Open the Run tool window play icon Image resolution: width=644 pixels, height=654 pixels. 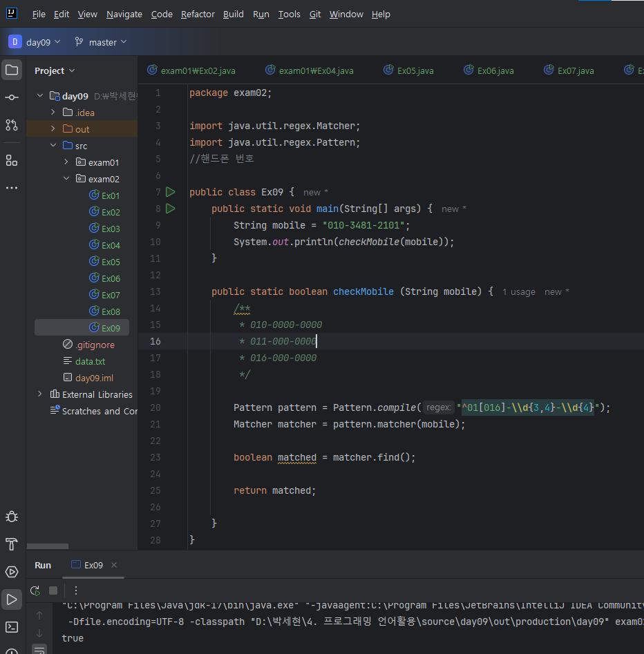(x=12, y=599)
